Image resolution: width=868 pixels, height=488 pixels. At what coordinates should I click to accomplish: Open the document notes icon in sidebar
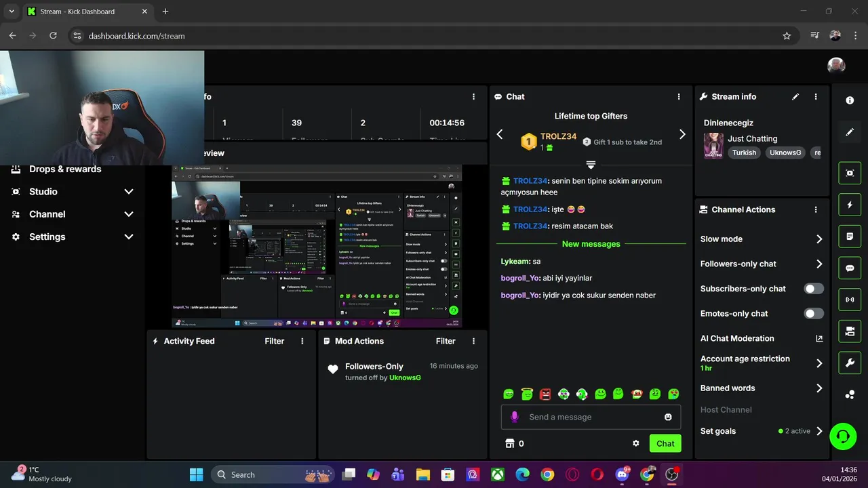(x=850, y=237)
